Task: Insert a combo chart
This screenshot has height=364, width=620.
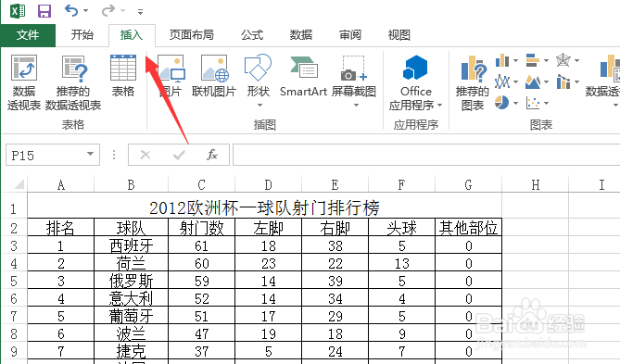Action: 563,82
